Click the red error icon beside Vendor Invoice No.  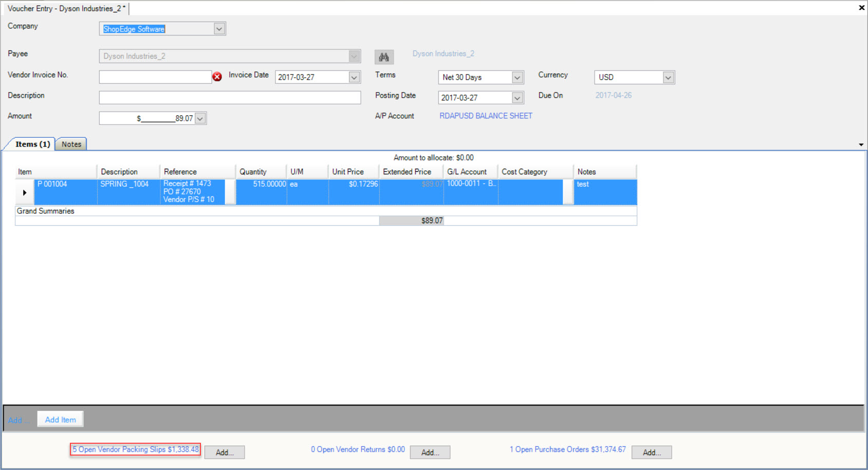coord(217,77)
